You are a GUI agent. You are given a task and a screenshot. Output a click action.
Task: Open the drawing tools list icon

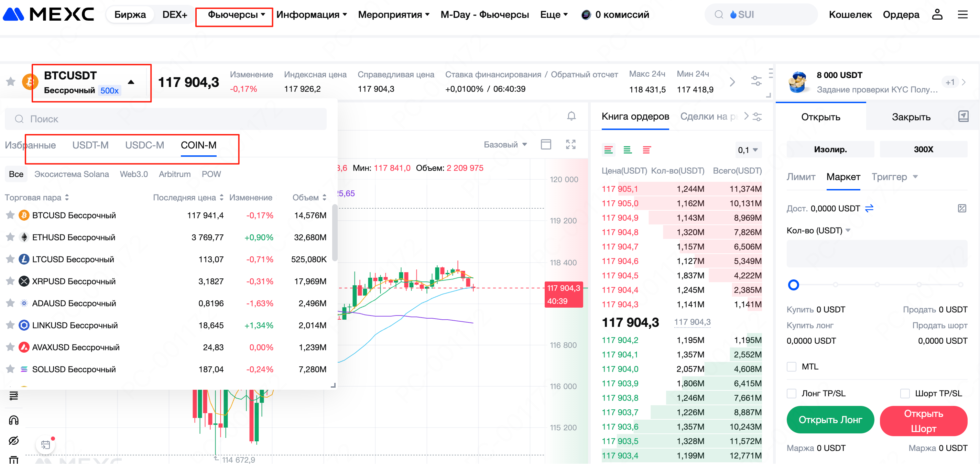(x=14, y=396)
